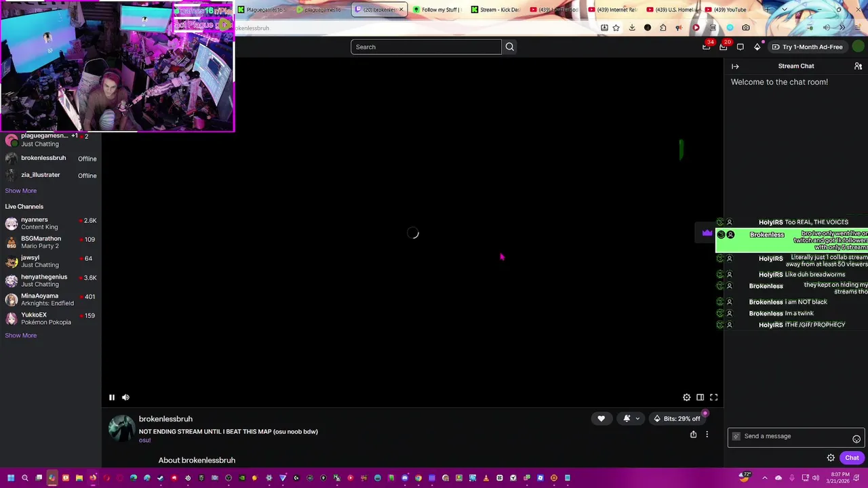Open Windows taskbar search magnifier
The width and height of the screenshot is (868, 488).
pos(25,478)
